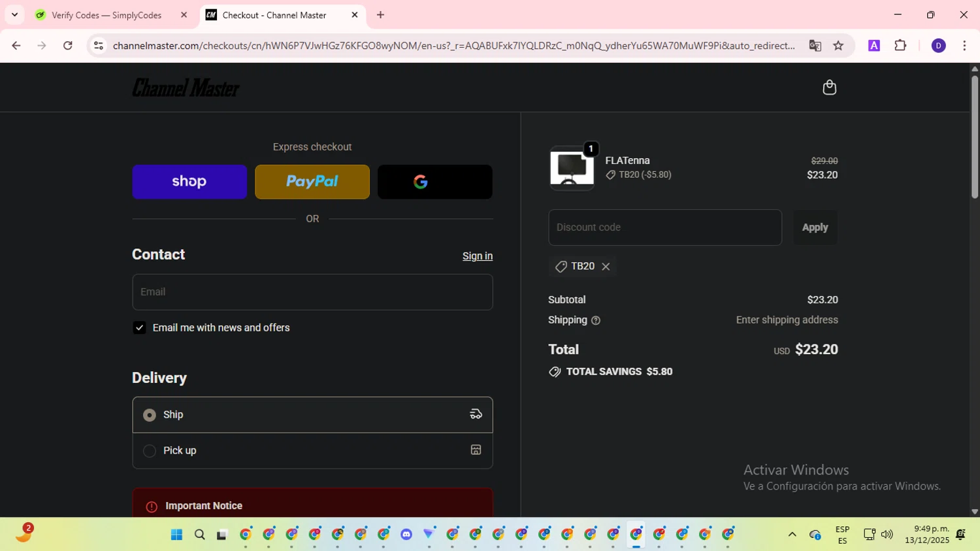Open the notifications bell in tray

point(960,535)
